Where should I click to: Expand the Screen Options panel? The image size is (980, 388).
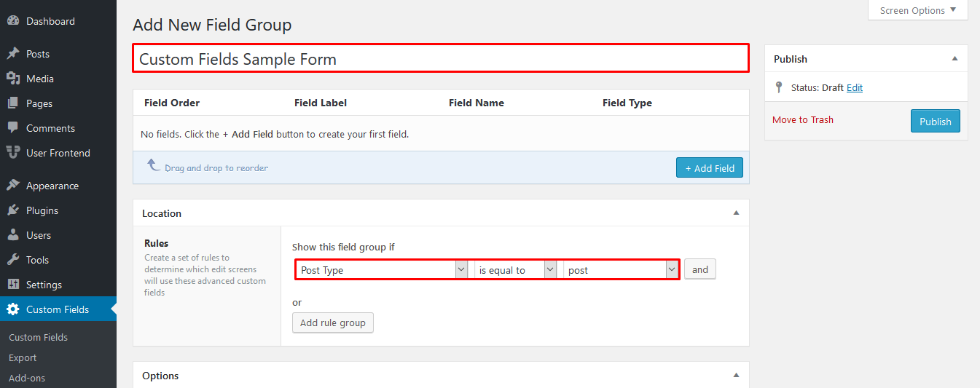[x=917, y=11]
